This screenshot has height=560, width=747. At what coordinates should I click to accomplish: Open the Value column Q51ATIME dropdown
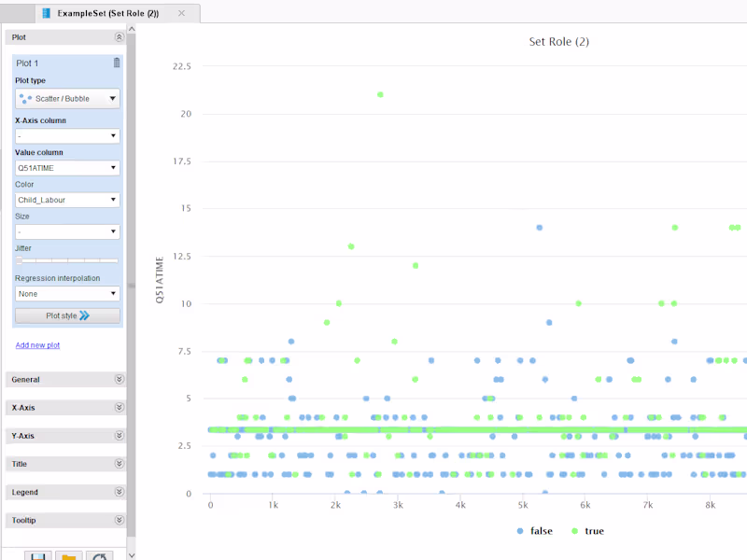[x=67, y=168]
